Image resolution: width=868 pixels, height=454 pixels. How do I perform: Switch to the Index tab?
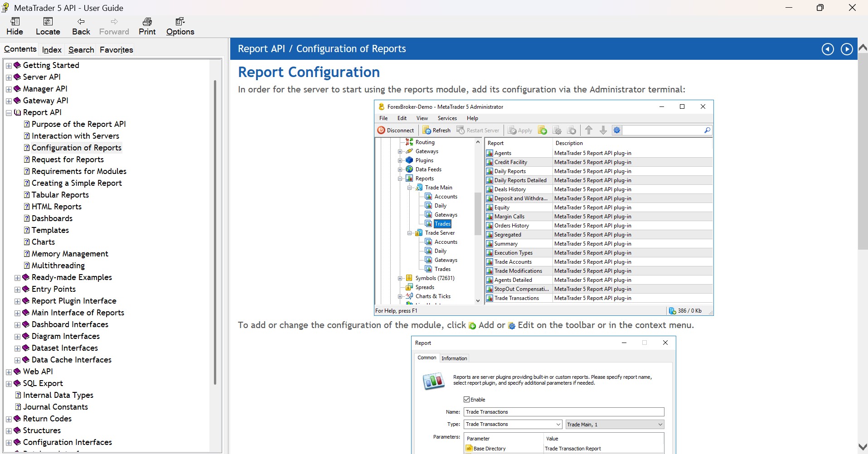[x=52, y=50]
